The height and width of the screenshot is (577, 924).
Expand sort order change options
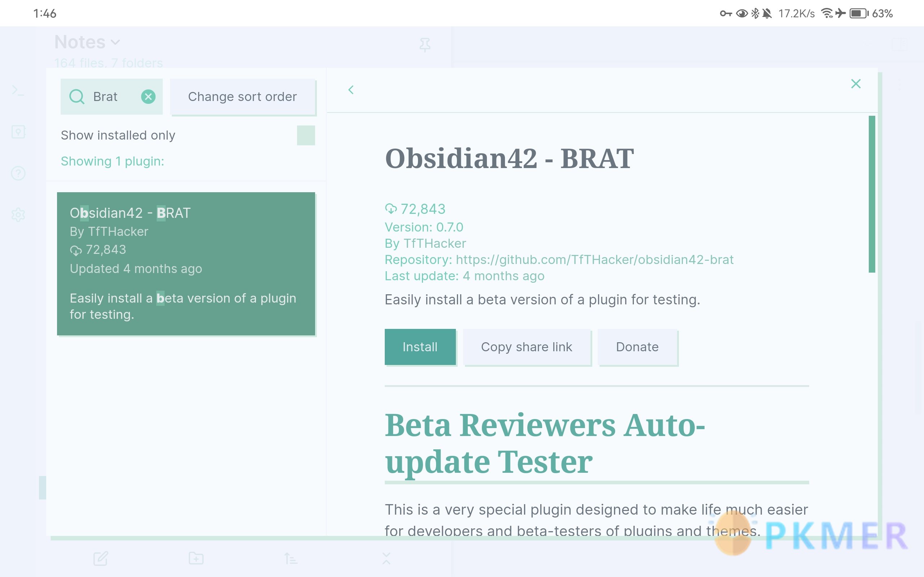(242, 96)
